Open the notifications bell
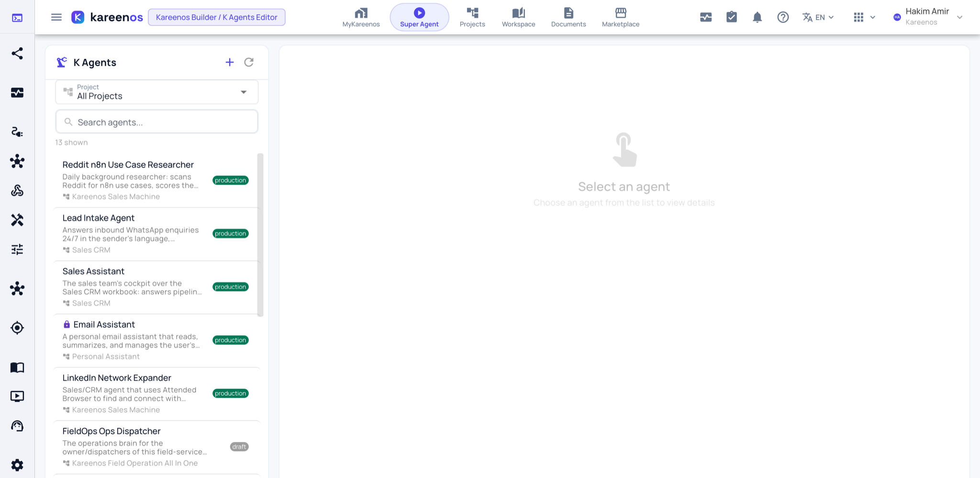Screen dimensions: 980x478 coord(757,17)
